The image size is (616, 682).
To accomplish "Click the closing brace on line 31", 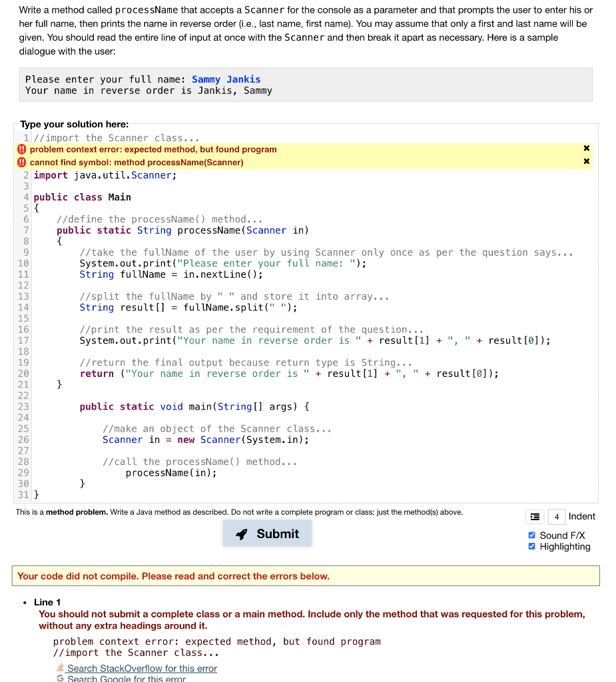I will [37, 494].
